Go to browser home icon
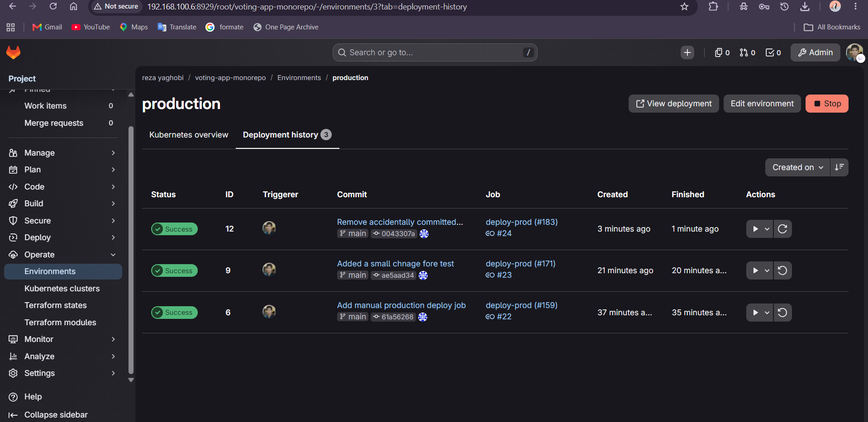This screenshot has height=422, width=868. (x=73, y=6)
